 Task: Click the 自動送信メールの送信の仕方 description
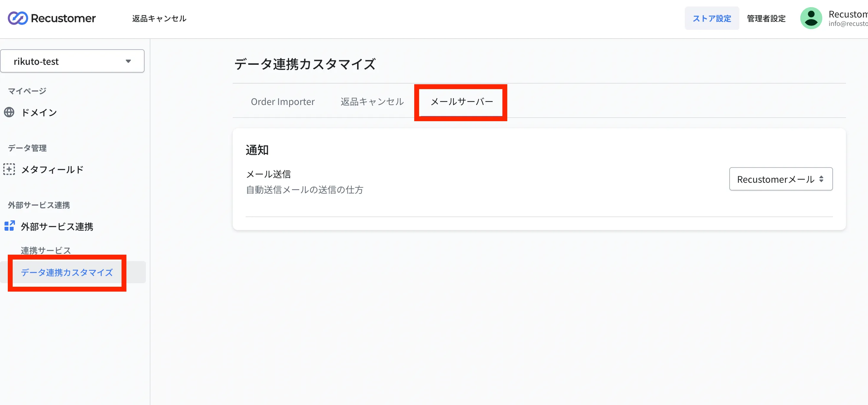pos(305,190)
